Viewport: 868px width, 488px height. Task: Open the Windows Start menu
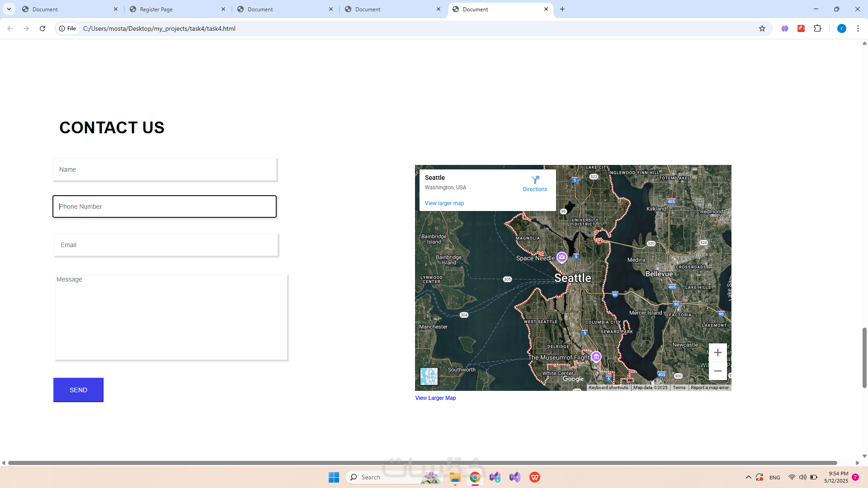334,477
